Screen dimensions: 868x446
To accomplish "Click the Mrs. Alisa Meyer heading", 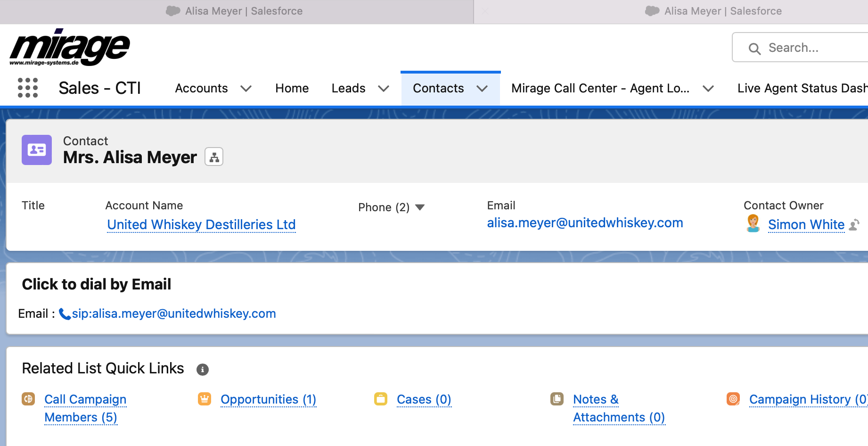I will (x=130, y=157).
